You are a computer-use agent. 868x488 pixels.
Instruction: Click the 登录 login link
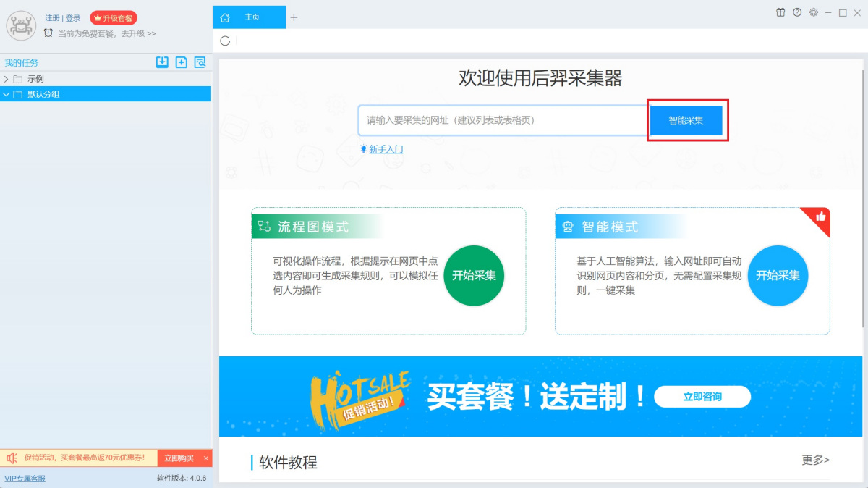pyautogui.click(x=73, y=18)
